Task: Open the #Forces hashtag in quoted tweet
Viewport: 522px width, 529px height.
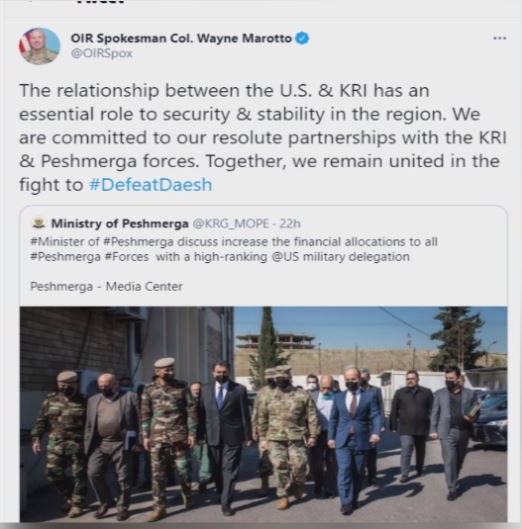Action: pos(127,257)
